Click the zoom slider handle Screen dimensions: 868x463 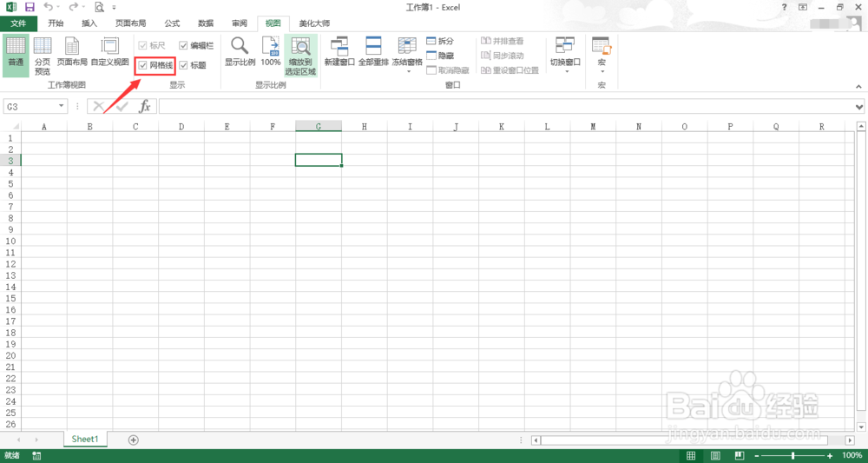click(x=793, y=456)
